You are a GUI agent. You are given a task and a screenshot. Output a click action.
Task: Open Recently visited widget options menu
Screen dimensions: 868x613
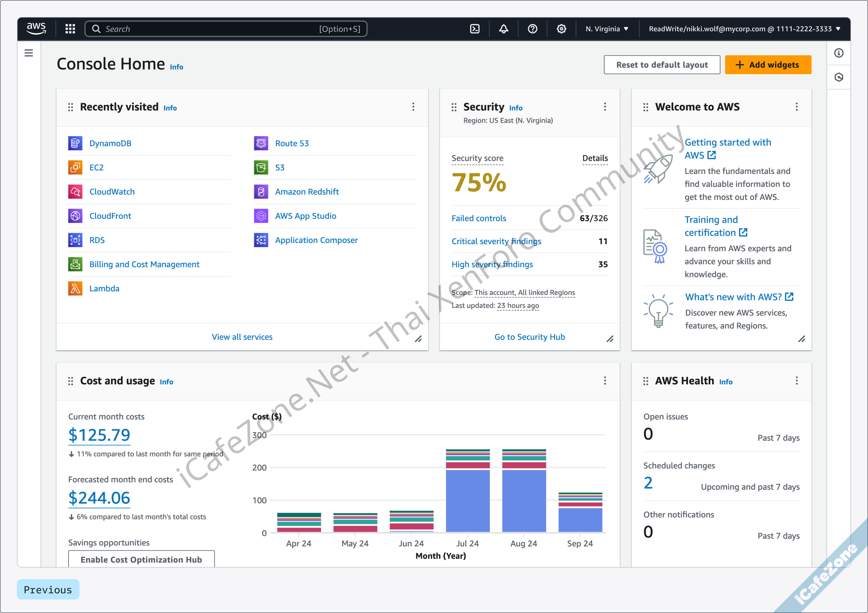pos(413,107)
